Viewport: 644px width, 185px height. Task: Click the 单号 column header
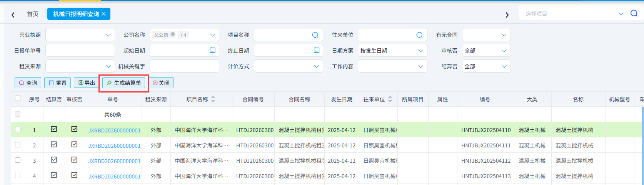coord(113,99)
